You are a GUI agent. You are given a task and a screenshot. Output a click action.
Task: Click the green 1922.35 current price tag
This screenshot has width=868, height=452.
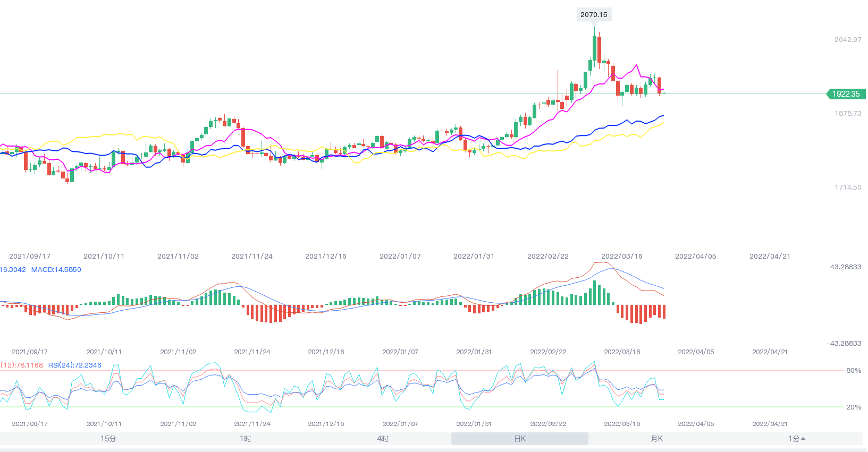[846, 94]
